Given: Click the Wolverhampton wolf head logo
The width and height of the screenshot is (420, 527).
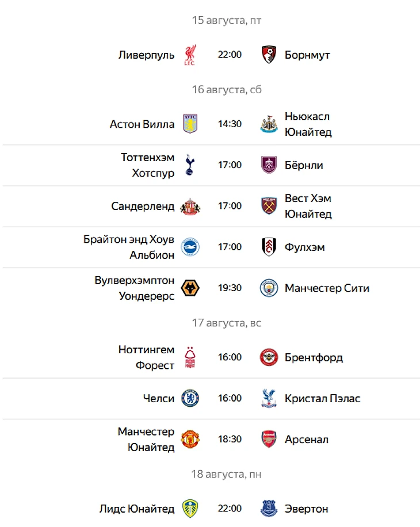Looking at the screenshot, I should point(190,288).
